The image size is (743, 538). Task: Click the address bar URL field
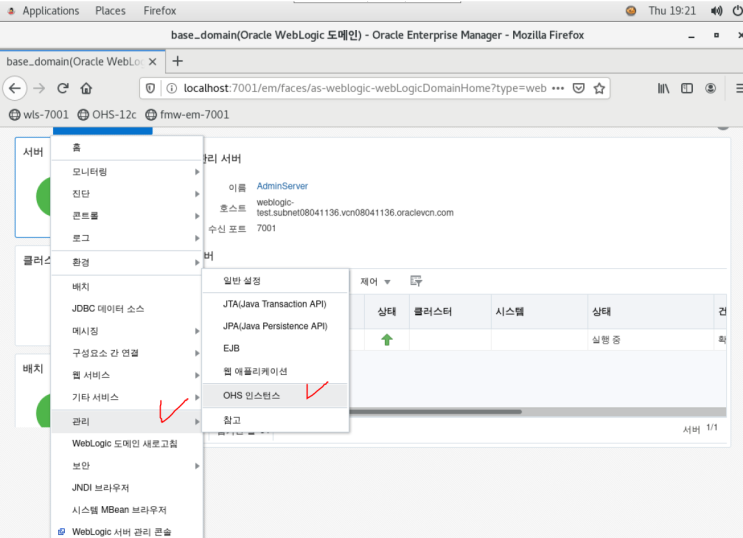coord(365,88)
